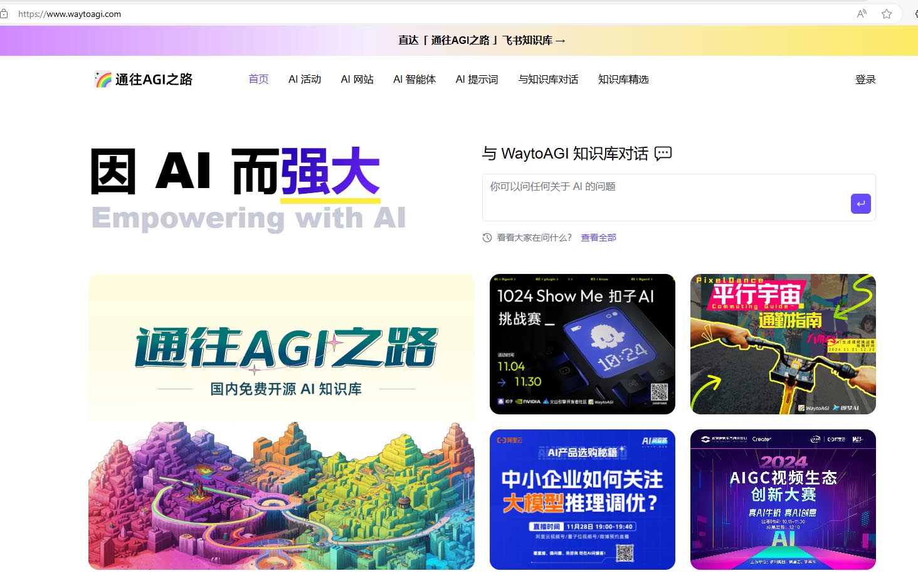Viewport: 918px width, 588px height.
Task: Click the read aloud icon in address bar
Action: 862,14
